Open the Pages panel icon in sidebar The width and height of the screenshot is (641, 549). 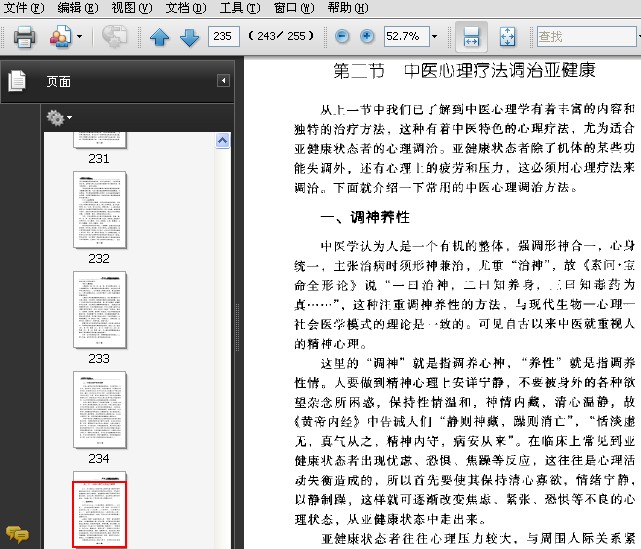point(16,82)
